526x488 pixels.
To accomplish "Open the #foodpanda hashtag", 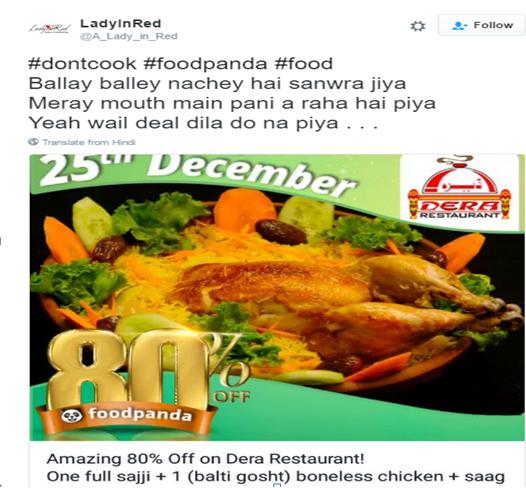I will point(205,64).
